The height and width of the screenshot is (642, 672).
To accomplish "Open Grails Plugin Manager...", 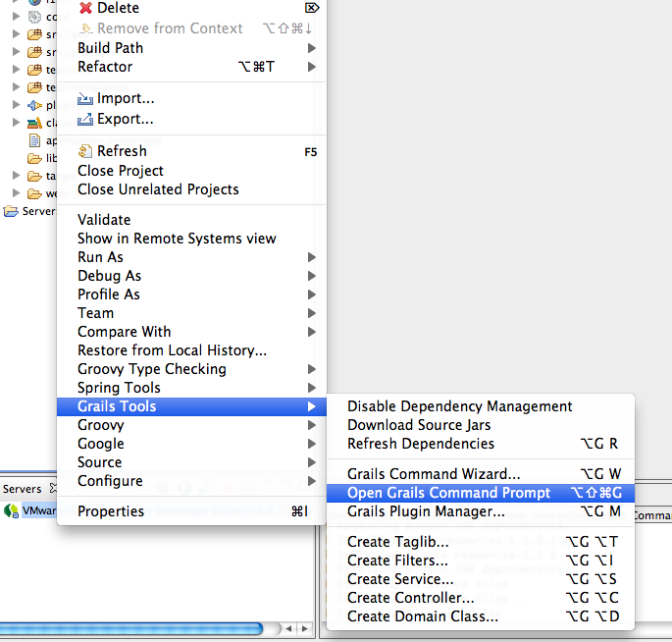I will pos(481,511).
